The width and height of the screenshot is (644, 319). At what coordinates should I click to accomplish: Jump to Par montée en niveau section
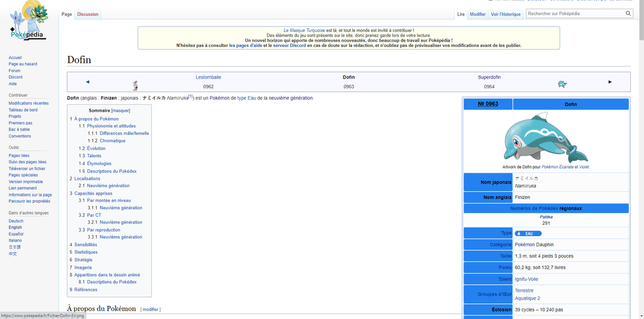tap(109, 200)
